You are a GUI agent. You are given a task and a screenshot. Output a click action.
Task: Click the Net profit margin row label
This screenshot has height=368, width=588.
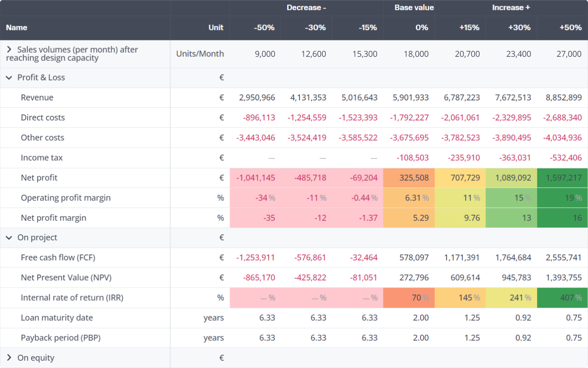pyautogui.click(x=54, y=218)
